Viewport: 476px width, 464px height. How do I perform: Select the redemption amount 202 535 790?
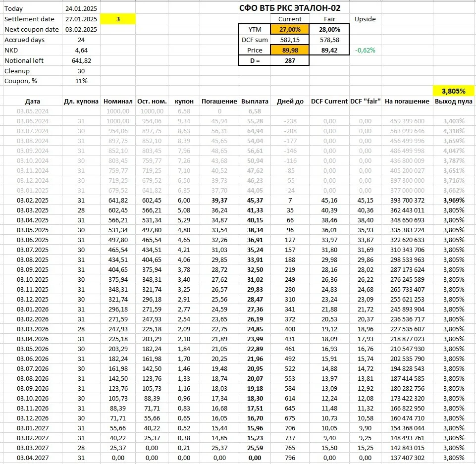(407, 359)
